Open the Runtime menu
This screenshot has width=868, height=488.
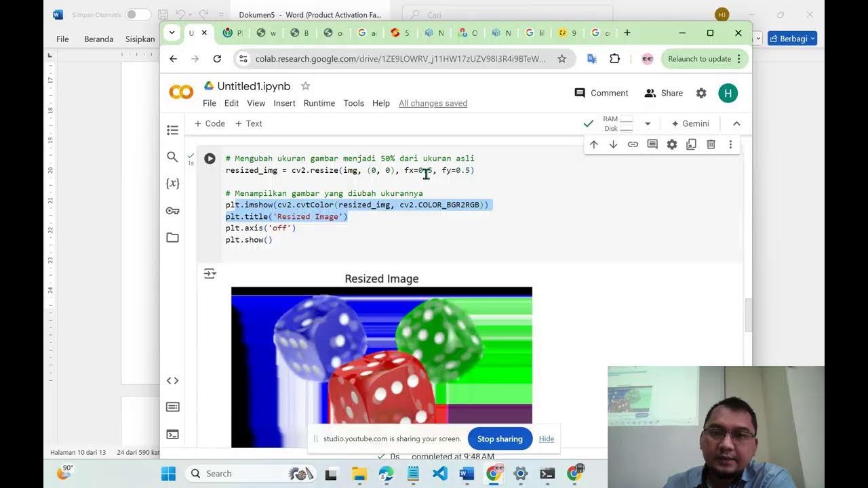[x=319, y=103]
